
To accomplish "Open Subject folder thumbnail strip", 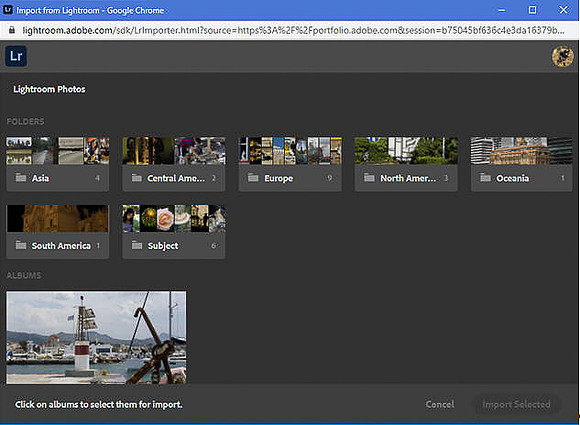I will pos(174,219).
